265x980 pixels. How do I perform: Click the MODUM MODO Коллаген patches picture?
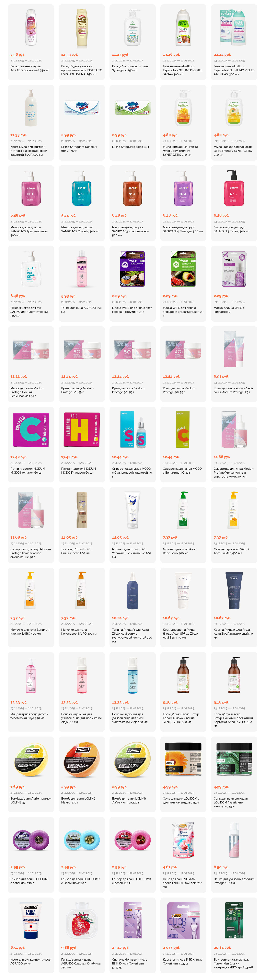(x=31, y=430)
